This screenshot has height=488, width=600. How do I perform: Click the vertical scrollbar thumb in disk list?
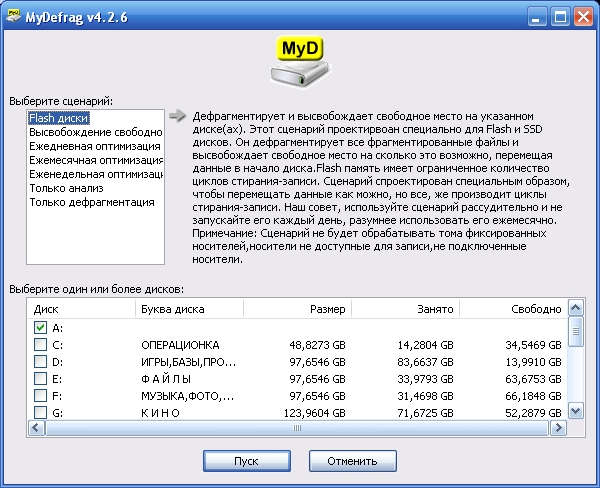(576, 331)
